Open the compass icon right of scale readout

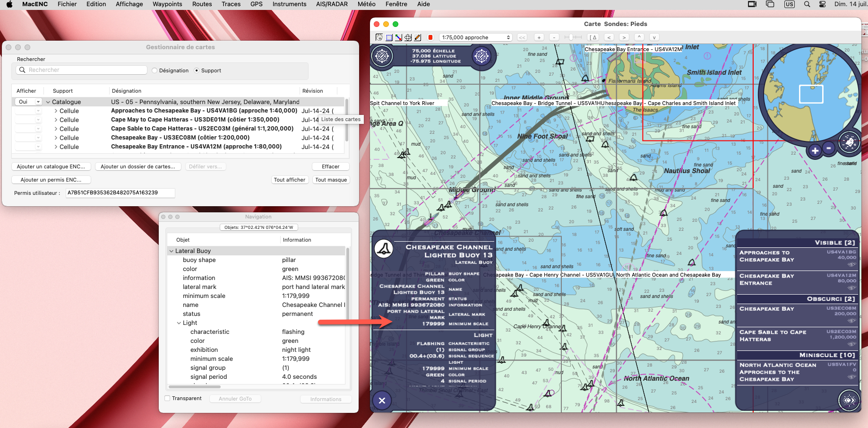pos(481,56)
